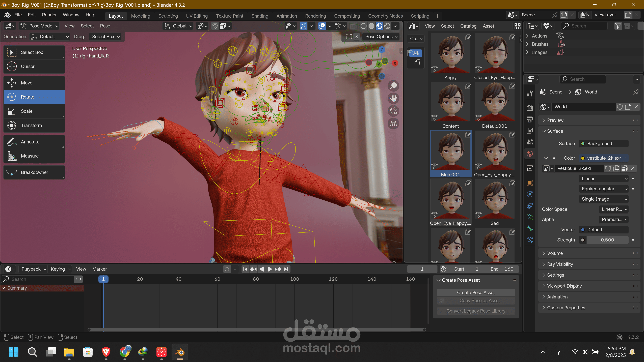Click Convert Legacy Pose Library button
Viewport: 644px width, 362px height.
point(476,311)
